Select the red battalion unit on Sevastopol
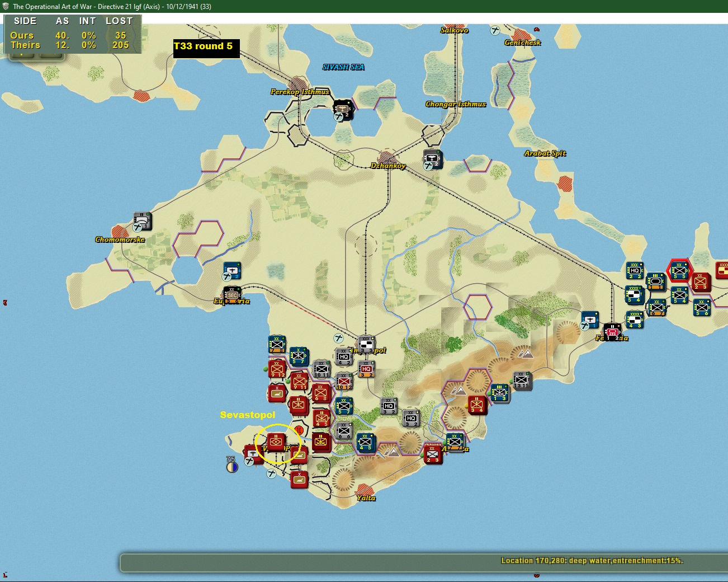Screen dimensions: 728x582 [x=276, y=442]
